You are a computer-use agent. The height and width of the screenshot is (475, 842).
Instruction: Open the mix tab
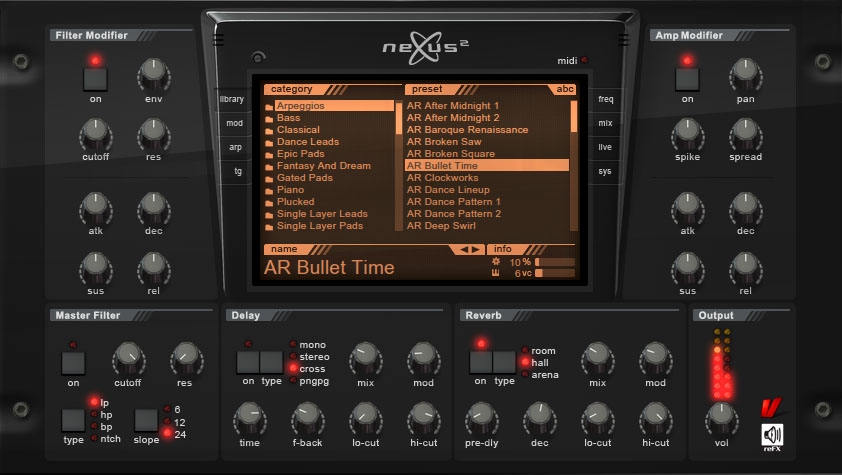605,123
